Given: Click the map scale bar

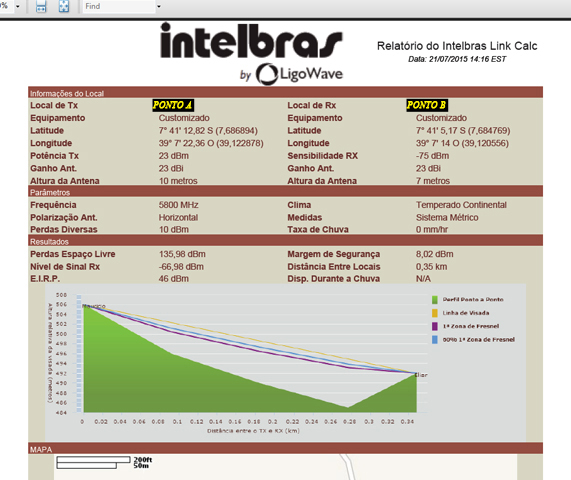Looking at the screenshot, I should point(93,463).
